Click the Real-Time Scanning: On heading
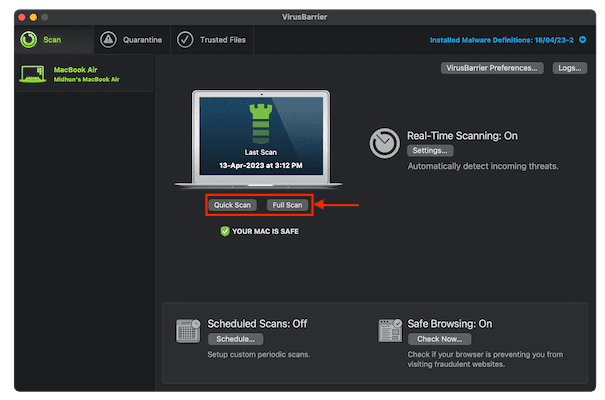 tap(462, 136)
